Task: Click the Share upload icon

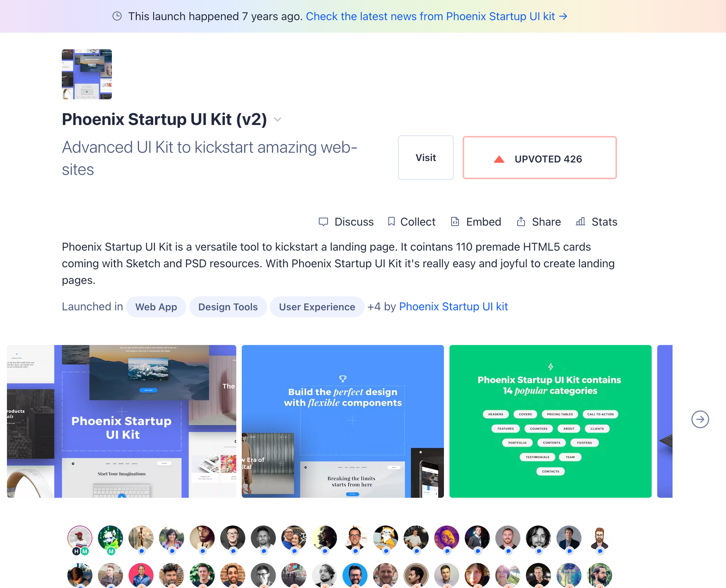Action: click(x=521, y=221)
